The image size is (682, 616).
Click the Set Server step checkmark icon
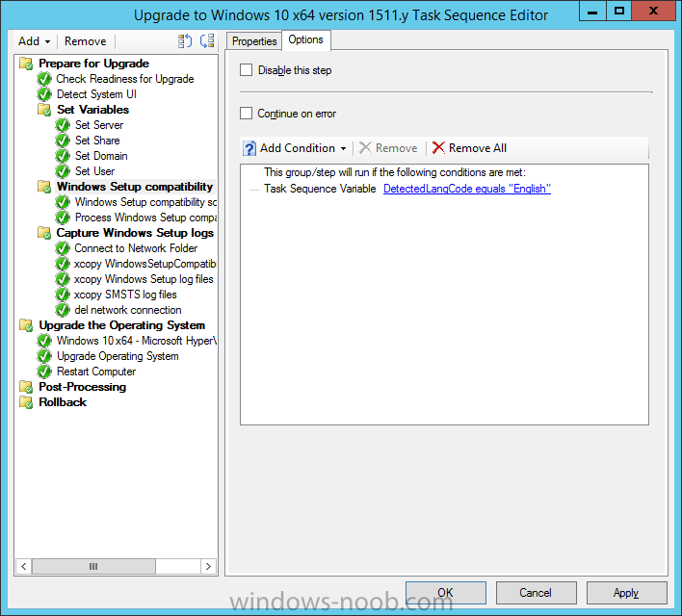click(63, 125)
